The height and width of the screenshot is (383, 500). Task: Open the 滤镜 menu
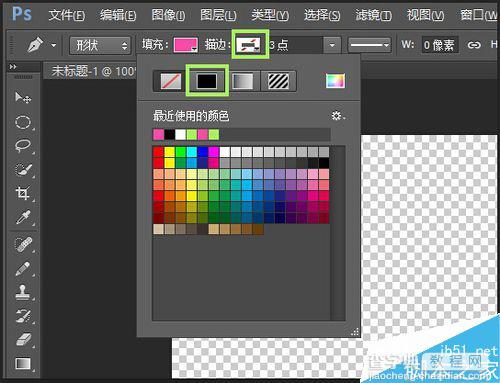click(x=373, y=15)
